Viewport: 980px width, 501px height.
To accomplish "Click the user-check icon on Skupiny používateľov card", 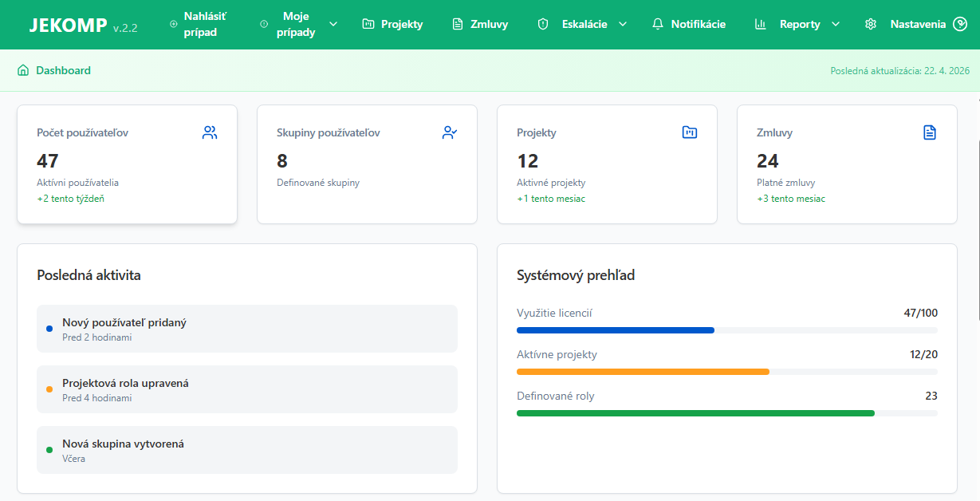I will pos(450,132).
